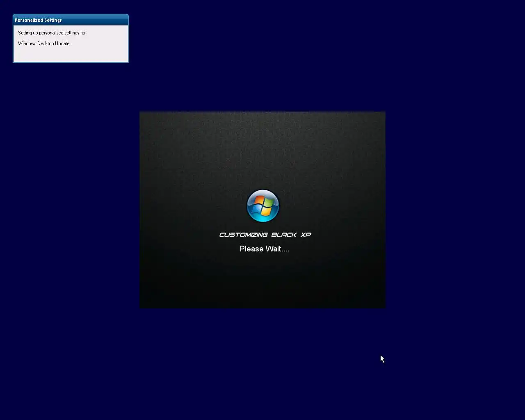
Task: Click the Windows orb logo
Action: 263,205
